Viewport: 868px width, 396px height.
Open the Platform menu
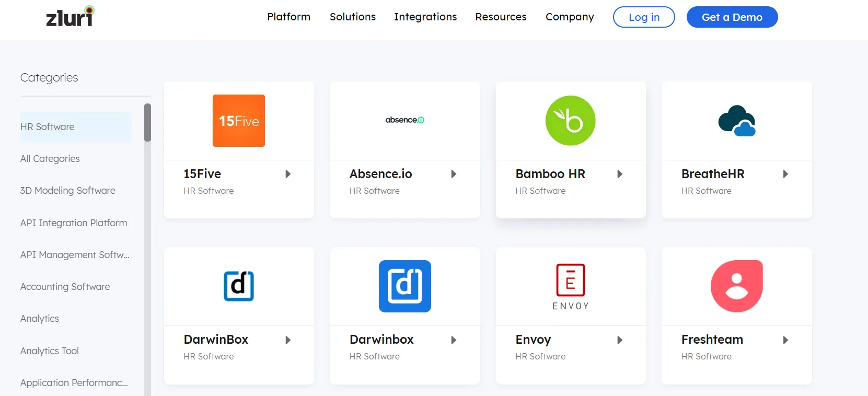click(289, 17)
